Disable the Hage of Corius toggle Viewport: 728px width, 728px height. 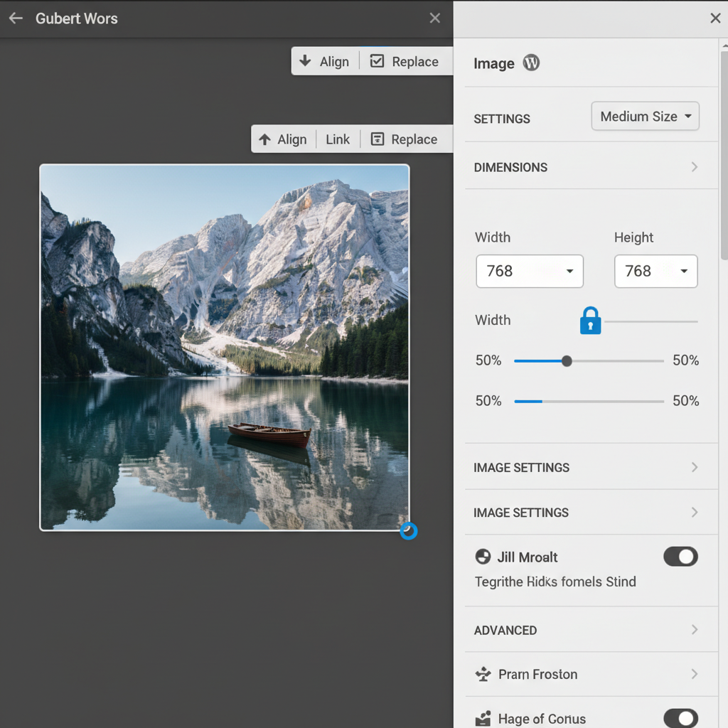(680, 718)
